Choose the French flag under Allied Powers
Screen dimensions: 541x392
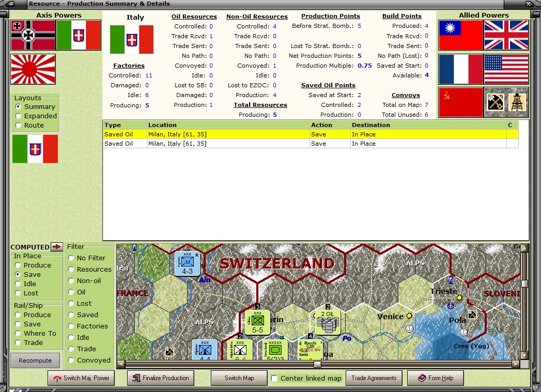pos(460,69)
